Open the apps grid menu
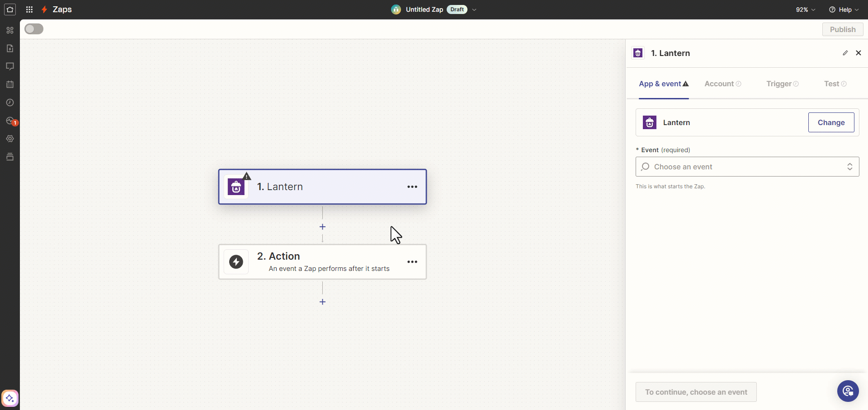The image size is (868, 410). [29, 9]
